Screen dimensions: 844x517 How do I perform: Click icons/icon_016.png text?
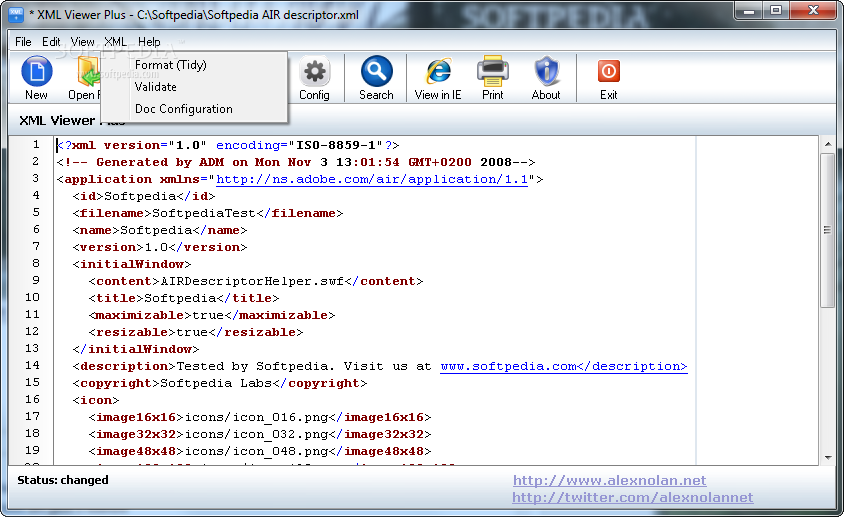tap(257, 417)
